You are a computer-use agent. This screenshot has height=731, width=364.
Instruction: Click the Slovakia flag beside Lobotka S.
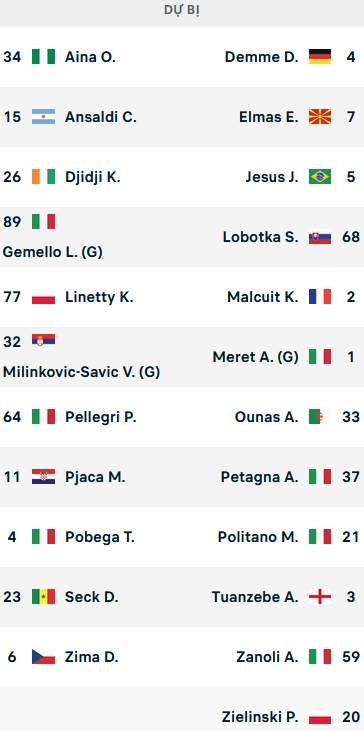coord(320,237)
